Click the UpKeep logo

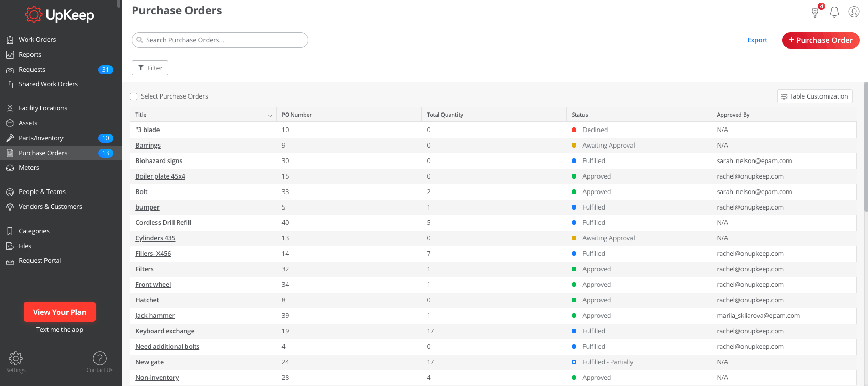60,15
